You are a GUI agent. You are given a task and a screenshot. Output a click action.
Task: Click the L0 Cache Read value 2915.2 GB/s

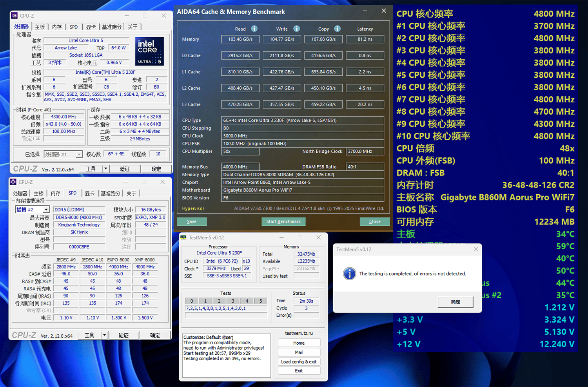point(240,56)
